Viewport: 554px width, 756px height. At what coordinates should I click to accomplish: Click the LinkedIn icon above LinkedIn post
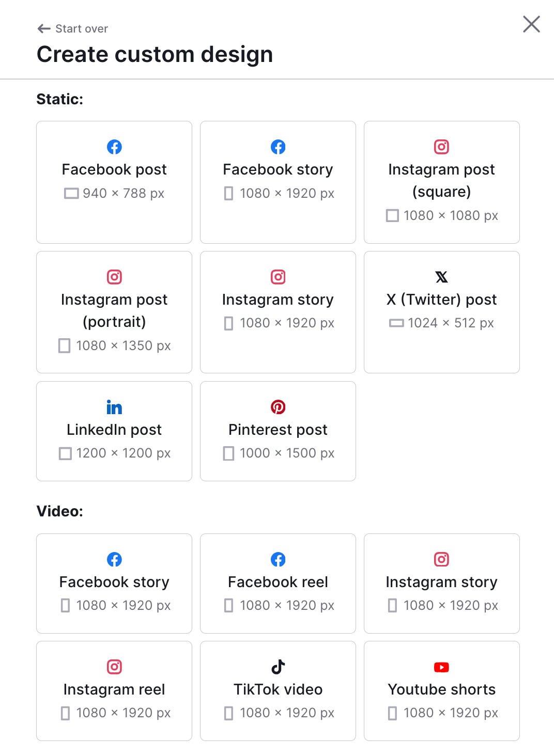pos(114,407)
